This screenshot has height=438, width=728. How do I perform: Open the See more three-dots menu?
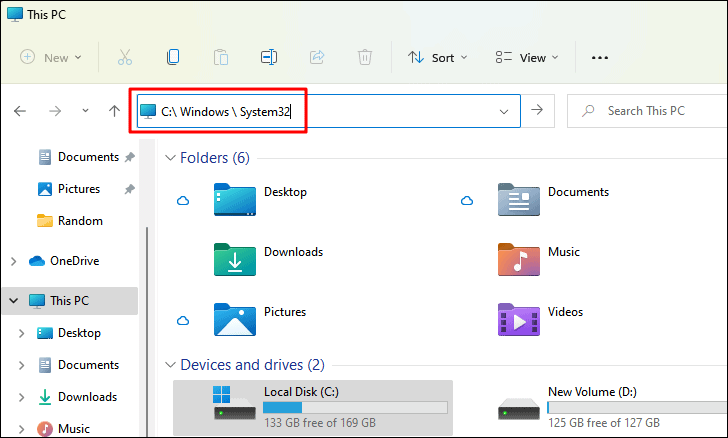click(600, 58)
